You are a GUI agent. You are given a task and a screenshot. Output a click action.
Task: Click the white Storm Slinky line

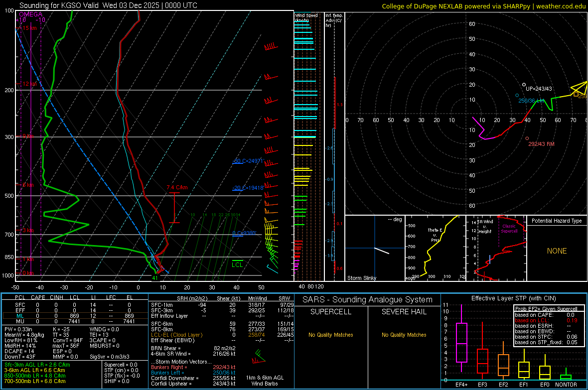pyautogui.click(x=382, y=251)
